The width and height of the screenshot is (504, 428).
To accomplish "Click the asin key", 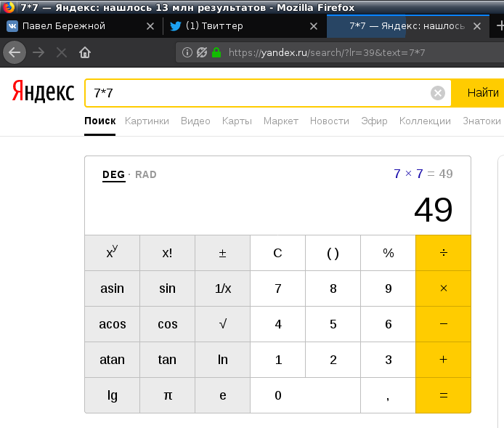I will point(112,288).
